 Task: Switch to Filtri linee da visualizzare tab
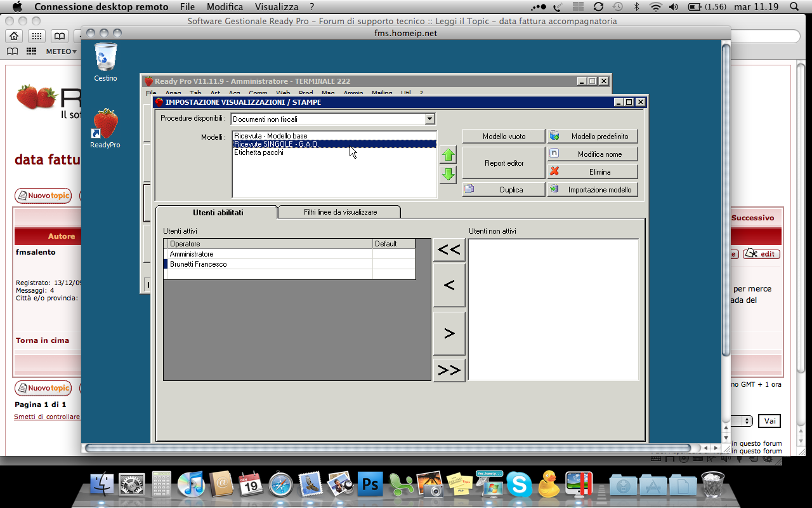pos(340,212)
